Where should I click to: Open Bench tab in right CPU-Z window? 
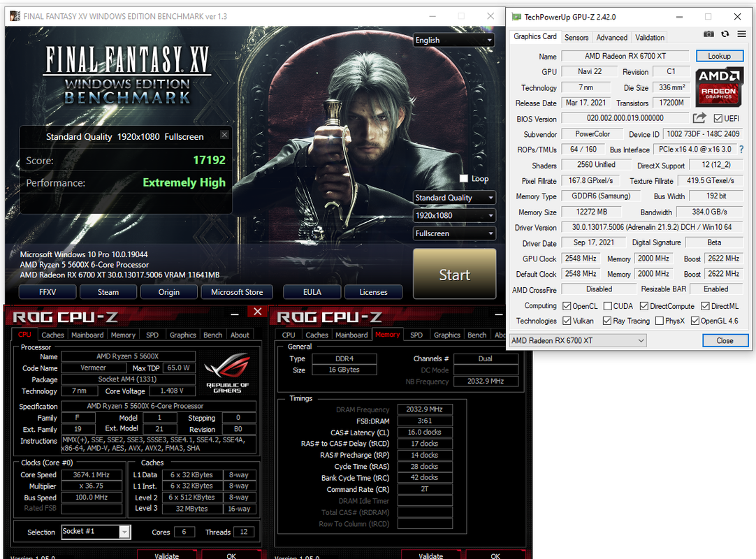tap(477, 335)
